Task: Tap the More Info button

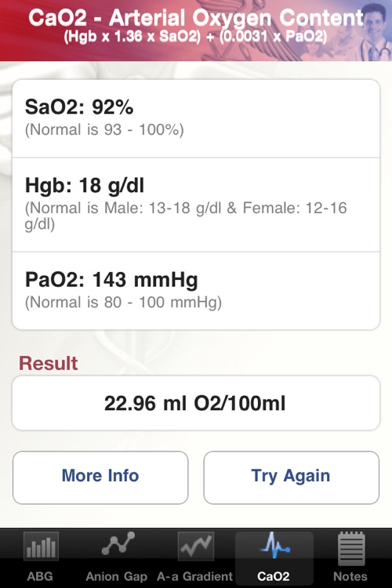Action: pyautogui.click(x=100, y=477)
